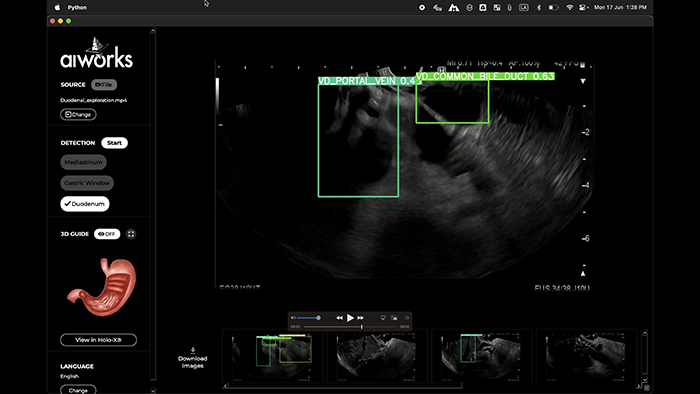Open the Wi-Fi menu
The height and width of the screenshot is (394, 700).
(569, 8)
